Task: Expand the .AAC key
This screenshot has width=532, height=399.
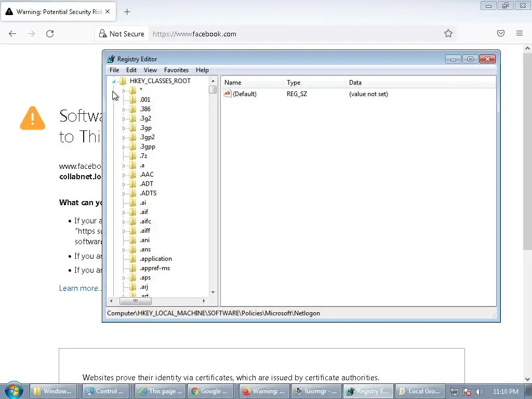Action: (x=124, y=175)
